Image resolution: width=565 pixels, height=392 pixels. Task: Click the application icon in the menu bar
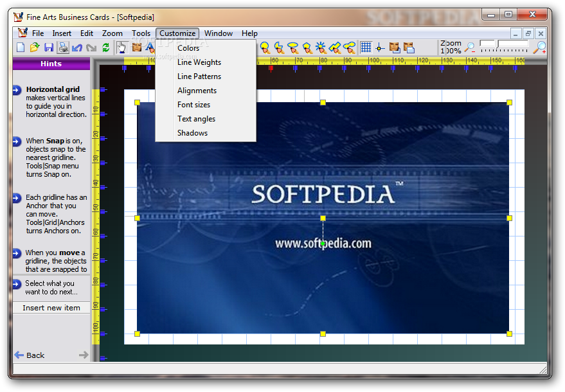coord(22,33)
